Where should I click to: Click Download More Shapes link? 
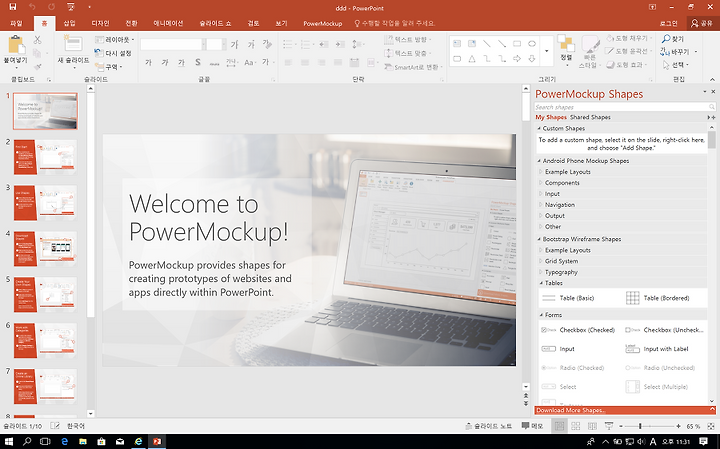pyautogui.click(x=570, y=410)
